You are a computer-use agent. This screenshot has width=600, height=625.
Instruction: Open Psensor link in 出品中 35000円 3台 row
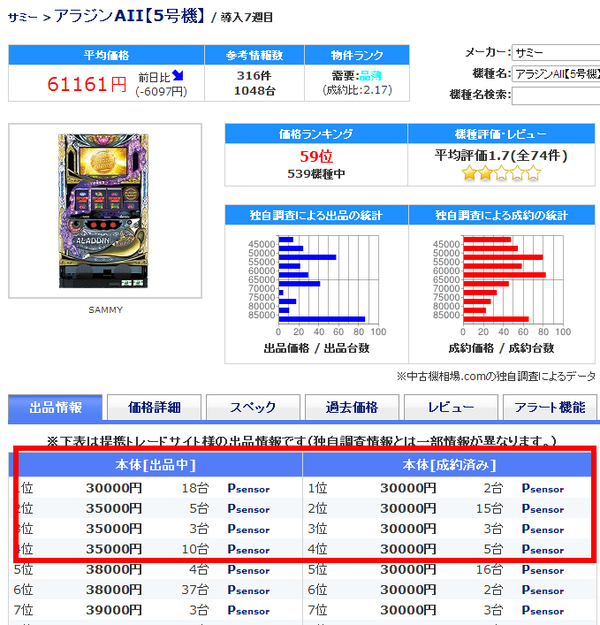click(x=248, y=529)
